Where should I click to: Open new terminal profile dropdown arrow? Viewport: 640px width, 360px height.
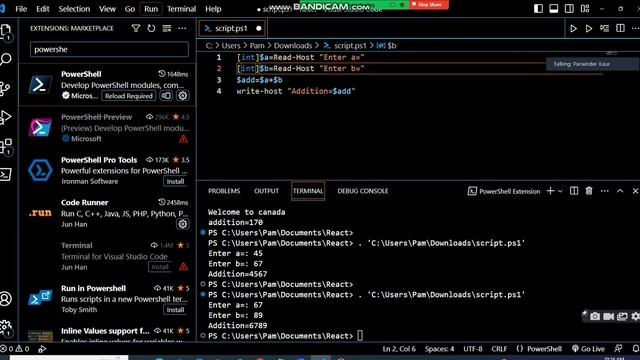[x=560, y=191]
